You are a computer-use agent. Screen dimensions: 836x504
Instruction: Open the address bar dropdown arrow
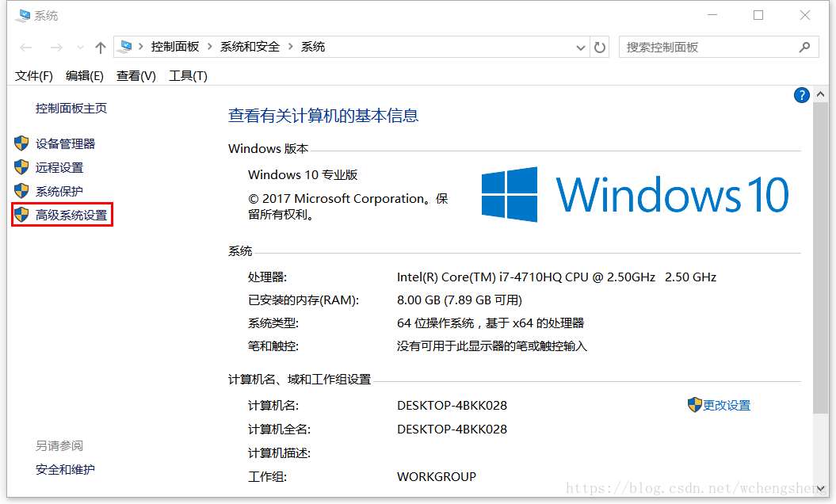[x=581, y=47]
